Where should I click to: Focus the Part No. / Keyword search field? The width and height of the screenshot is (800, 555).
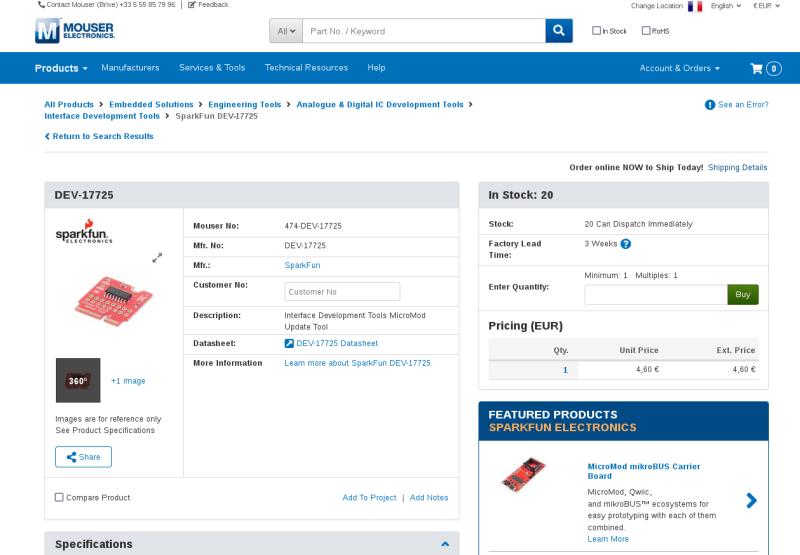pos(424,31)
